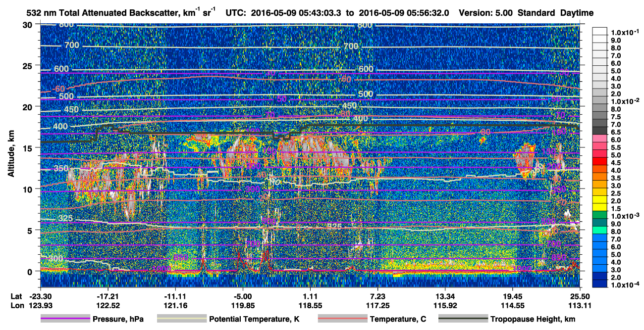Click the darkest navy swatch at color bar bottom
644x330 pixels.
pos(600,284)
